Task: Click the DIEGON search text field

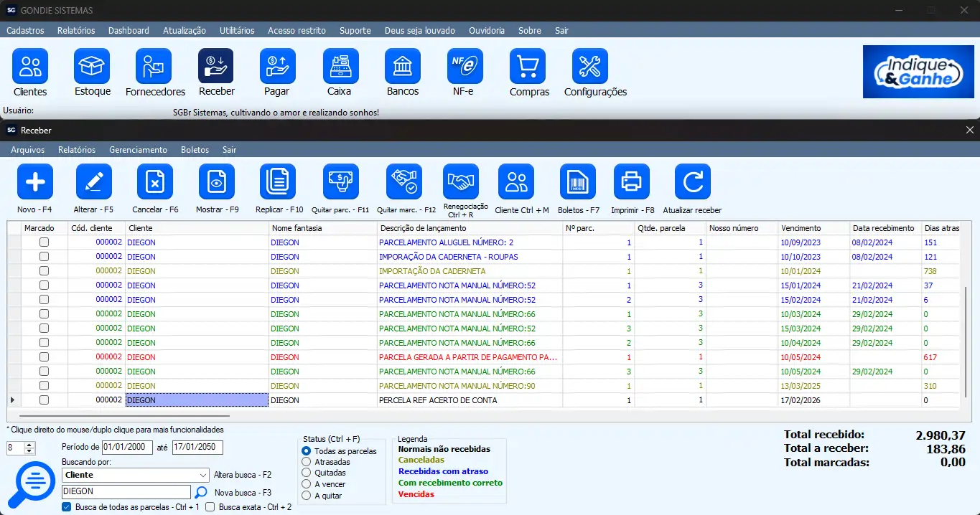Action: [x=126, y=492]
